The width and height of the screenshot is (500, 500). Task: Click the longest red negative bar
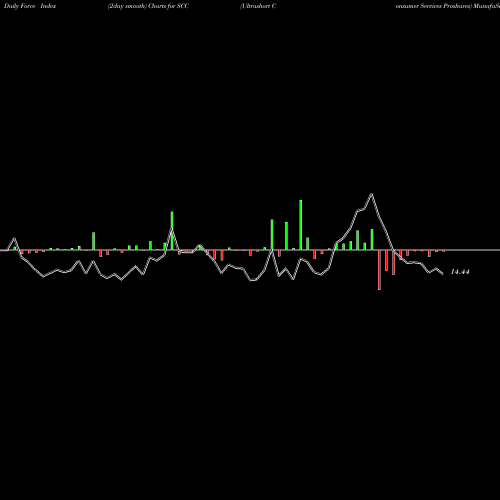tap(379, 270)
